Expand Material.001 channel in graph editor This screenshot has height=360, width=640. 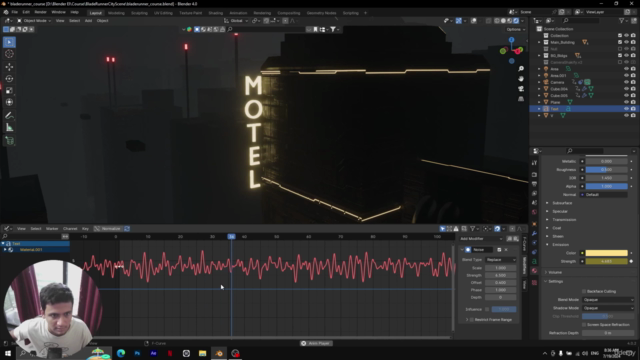coord(5,250)
